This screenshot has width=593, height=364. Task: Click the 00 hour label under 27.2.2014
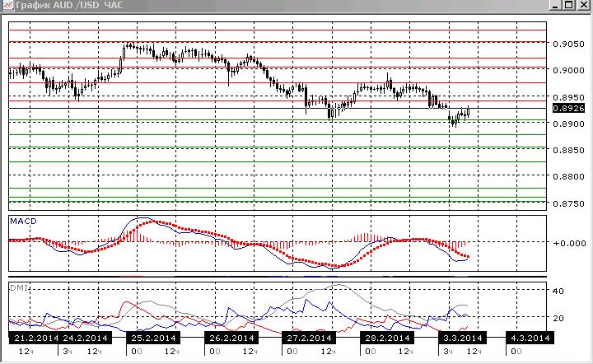pyautogui.click(x=292, y=352)
